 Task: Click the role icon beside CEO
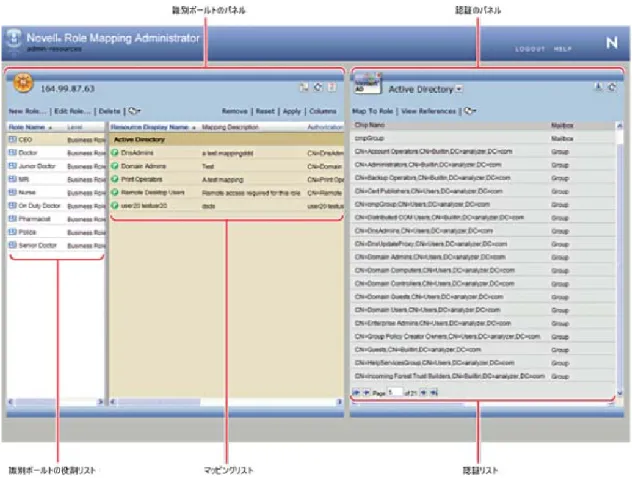click(12, 139)
